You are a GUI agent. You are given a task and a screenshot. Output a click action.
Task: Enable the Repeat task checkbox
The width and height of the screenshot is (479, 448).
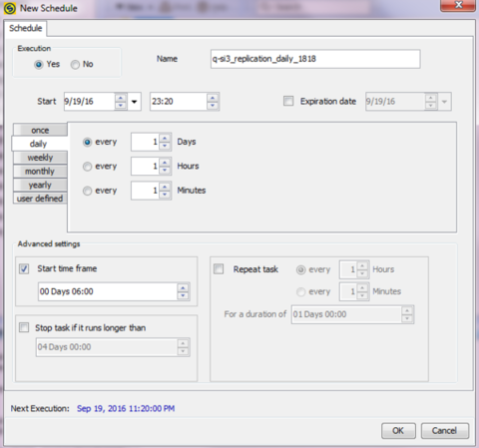pos(219,268)
